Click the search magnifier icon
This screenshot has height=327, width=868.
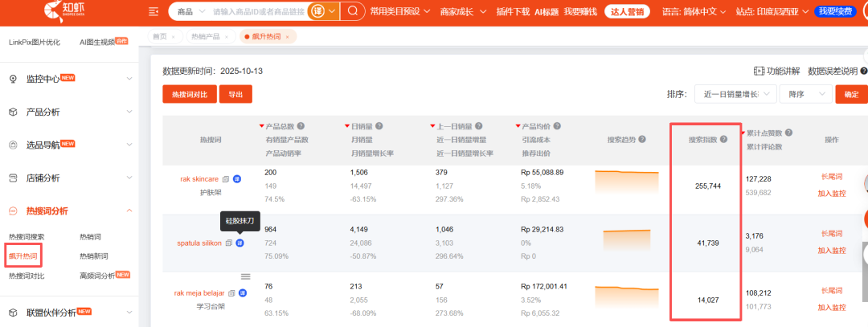pos(352,11)
